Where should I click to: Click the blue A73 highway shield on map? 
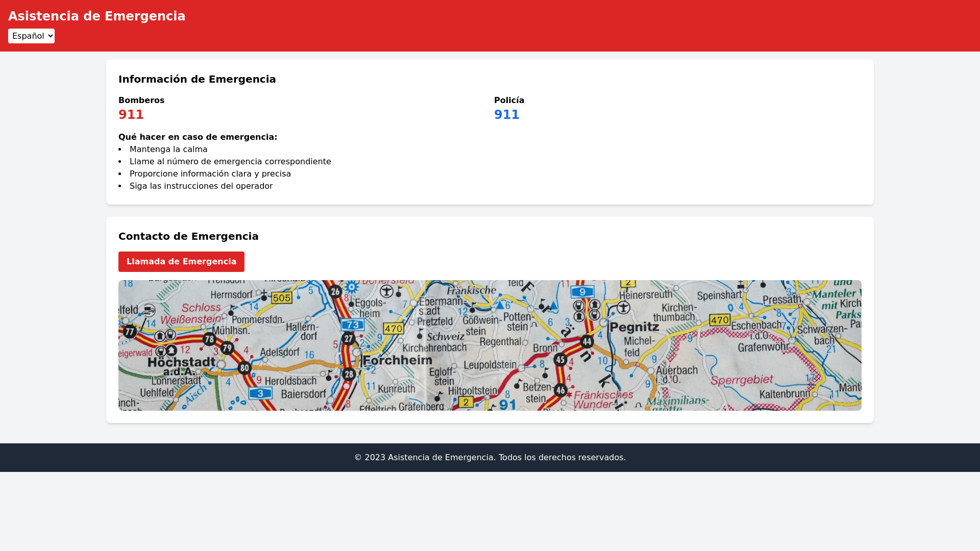click(352, 325)
